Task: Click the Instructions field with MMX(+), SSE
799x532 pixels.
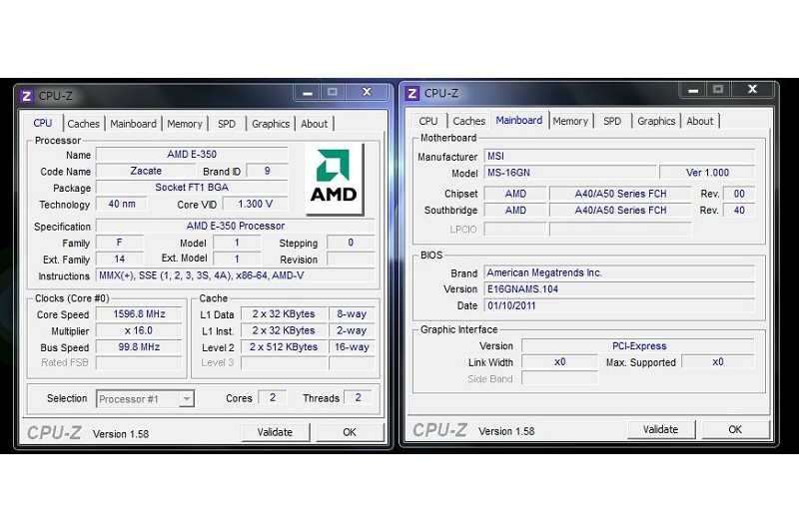Action: point(236,275)
